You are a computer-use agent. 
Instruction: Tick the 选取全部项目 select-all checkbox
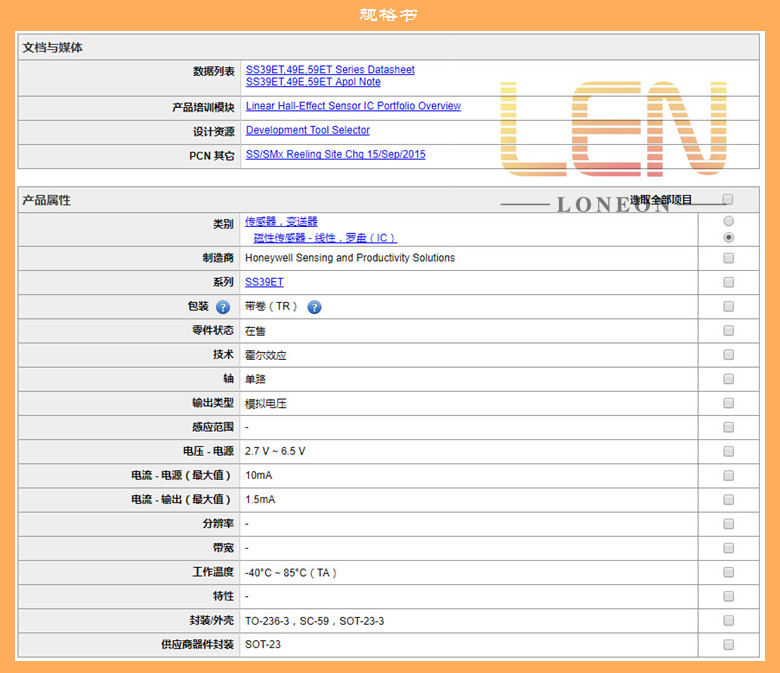coord(728,199)
